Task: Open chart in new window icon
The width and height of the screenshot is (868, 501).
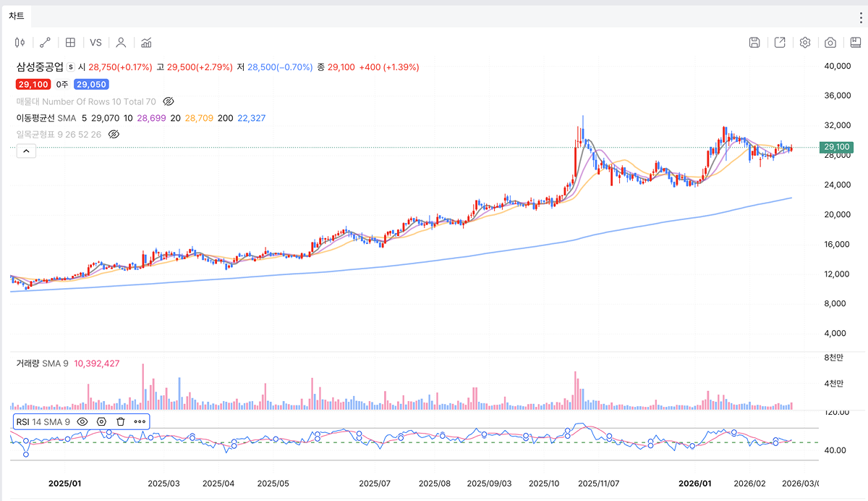Action: tap(780, 43)
